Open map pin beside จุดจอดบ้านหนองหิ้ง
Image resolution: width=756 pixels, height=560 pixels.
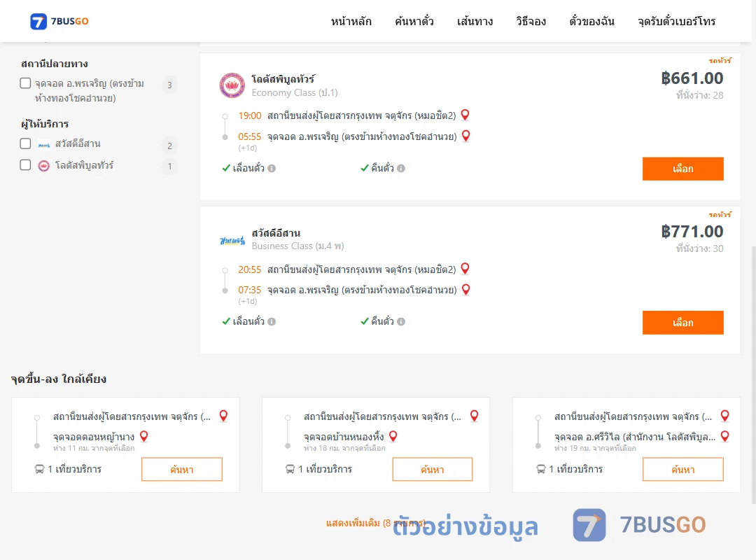[x=393, y=437]
